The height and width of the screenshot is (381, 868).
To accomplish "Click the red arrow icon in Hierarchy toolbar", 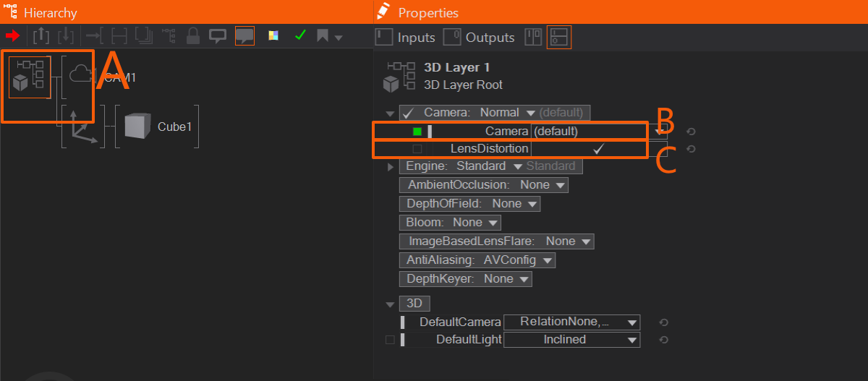I will [x=12, y=35].
